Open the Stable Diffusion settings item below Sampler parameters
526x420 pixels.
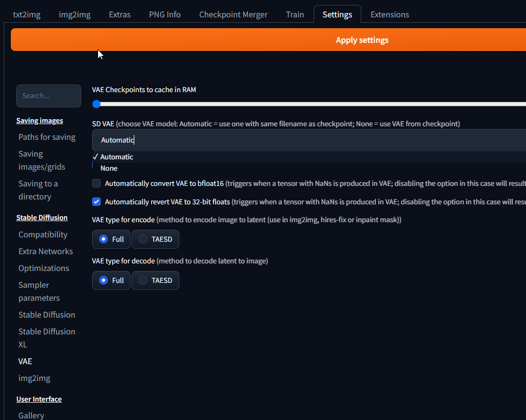tap(47, 314)
